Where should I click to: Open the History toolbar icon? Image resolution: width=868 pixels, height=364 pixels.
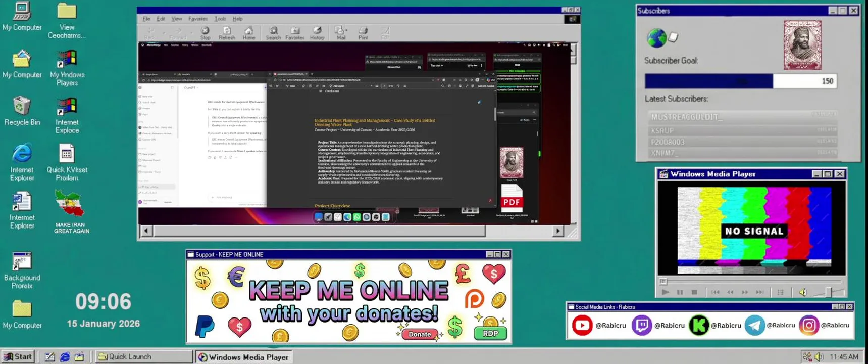pyautogui.click(x=317, y=33)
